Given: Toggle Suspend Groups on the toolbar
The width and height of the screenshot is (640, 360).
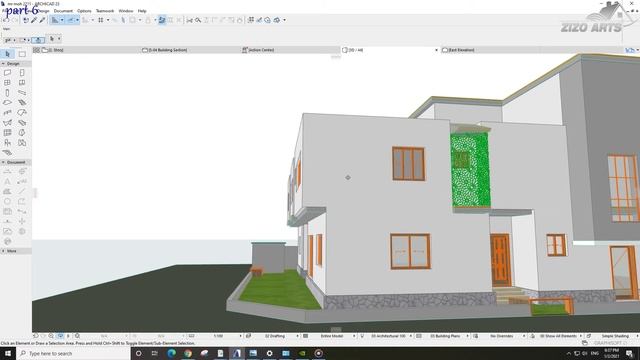Looking at the screenshot, I should pos(162,20).
